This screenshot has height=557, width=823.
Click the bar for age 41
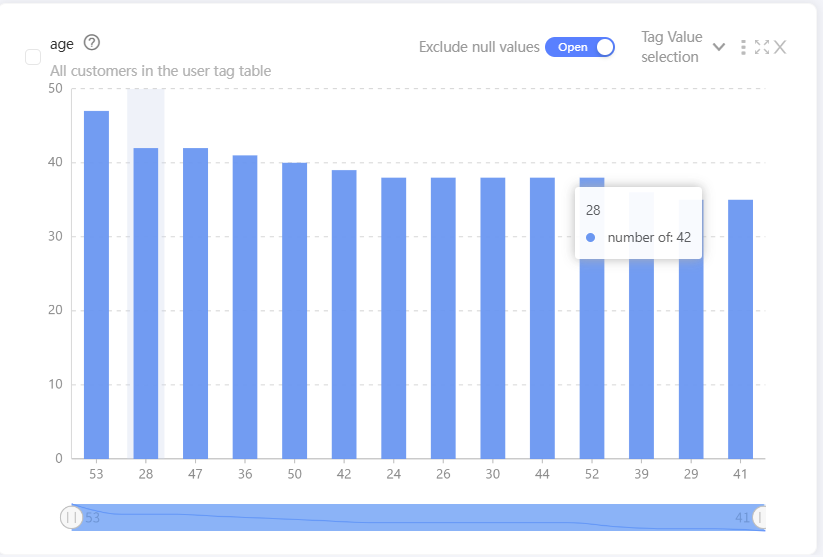[x=740, y=329]
